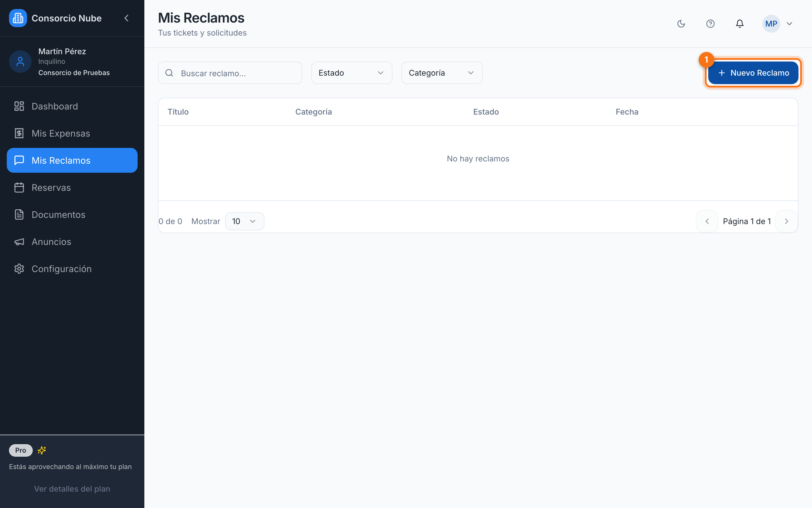Click the Pro plan badge
This screenshot has height=508, width=812.
21,450
